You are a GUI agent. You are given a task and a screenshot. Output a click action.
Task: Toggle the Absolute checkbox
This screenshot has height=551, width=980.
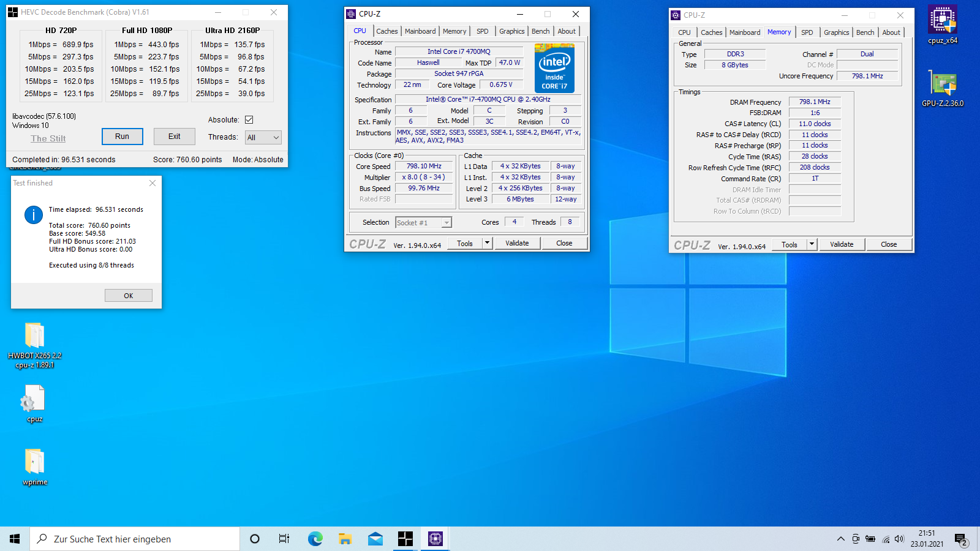pos(249,120)
